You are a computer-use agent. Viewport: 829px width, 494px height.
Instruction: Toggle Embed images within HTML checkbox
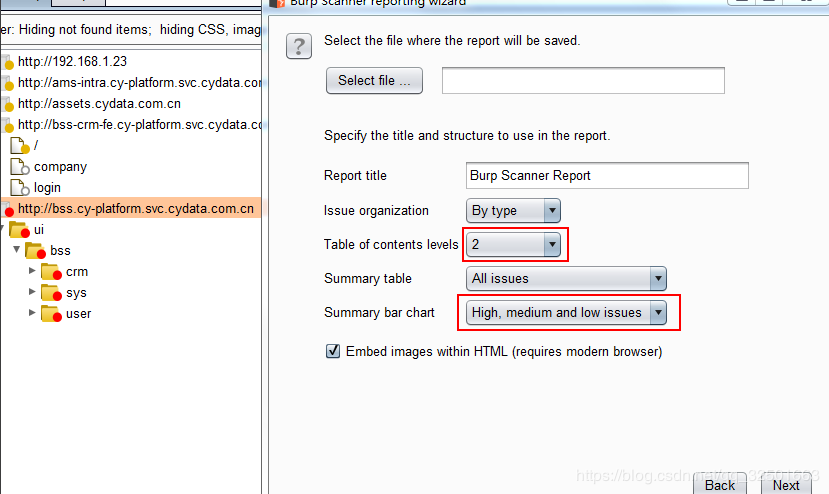(x=333, y=351)
